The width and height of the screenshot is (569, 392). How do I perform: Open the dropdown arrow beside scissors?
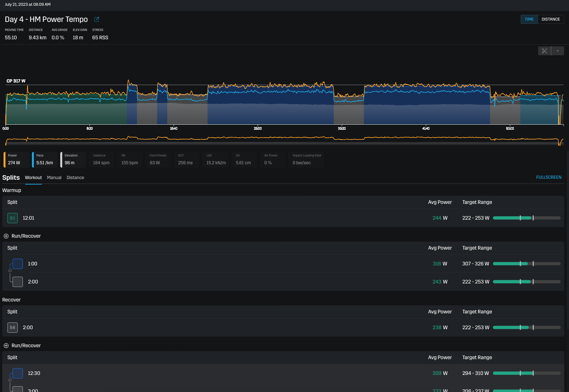[558, 51]
